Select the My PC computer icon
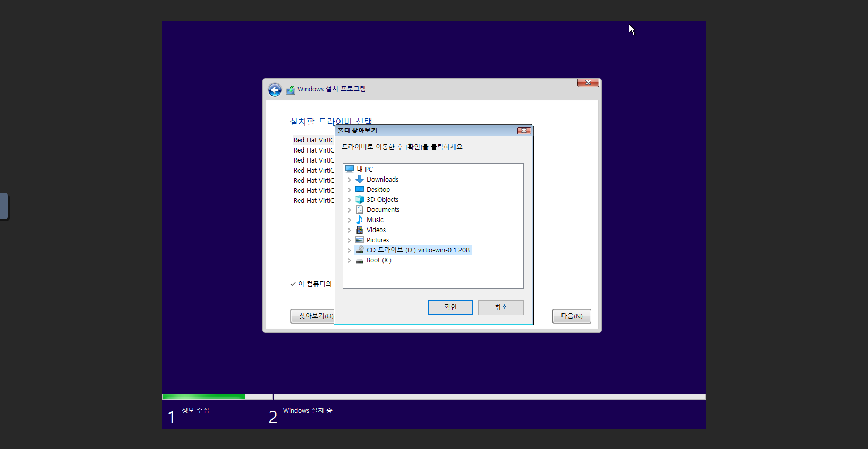The height and width of the screenshot is (449, 868). tap(350, 169)
